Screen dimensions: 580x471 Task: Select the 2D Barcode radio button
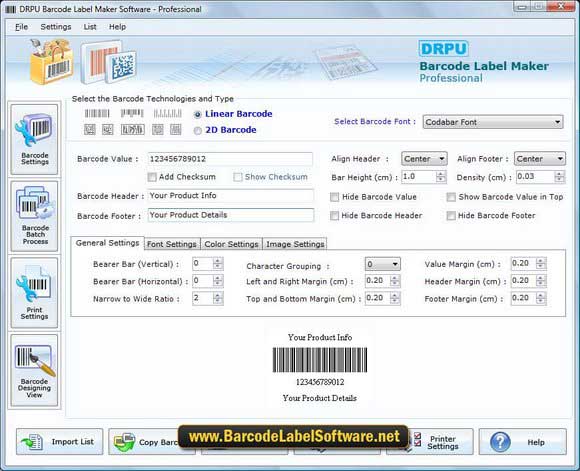coord(198,131)
